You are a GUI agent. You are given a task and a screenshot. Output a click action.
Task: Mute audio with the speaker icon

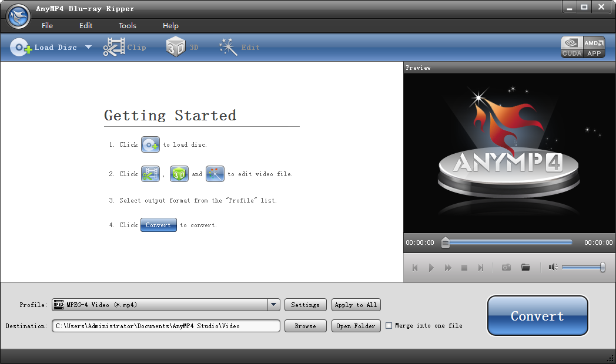coord(553,268)
